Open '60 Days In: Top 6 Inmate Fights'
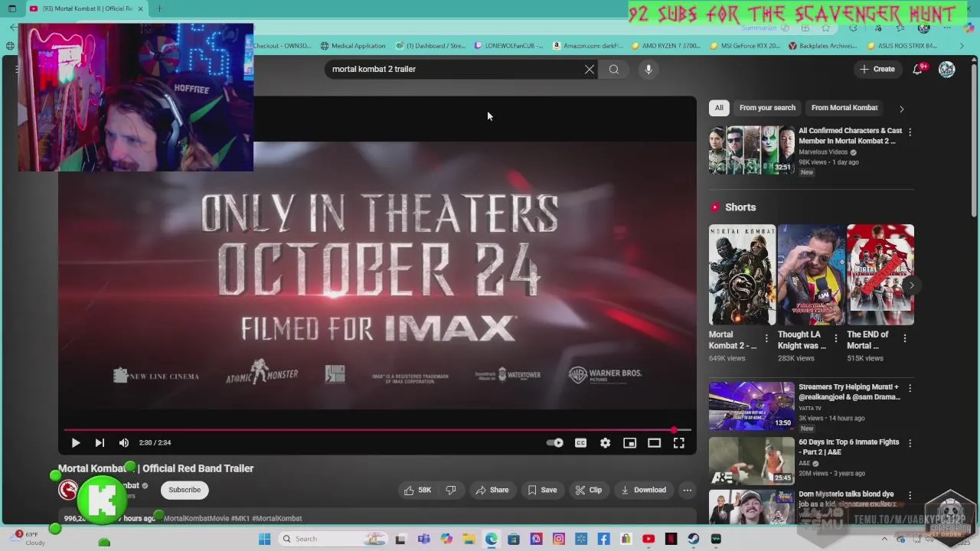Screen dimensions: 980x551 coord(849,447)
